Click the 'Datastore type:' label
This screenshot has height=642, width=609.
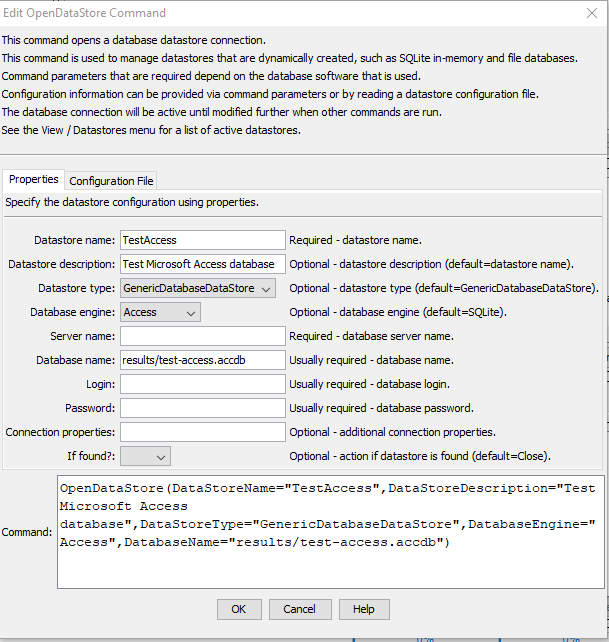(x=77, y=288)
